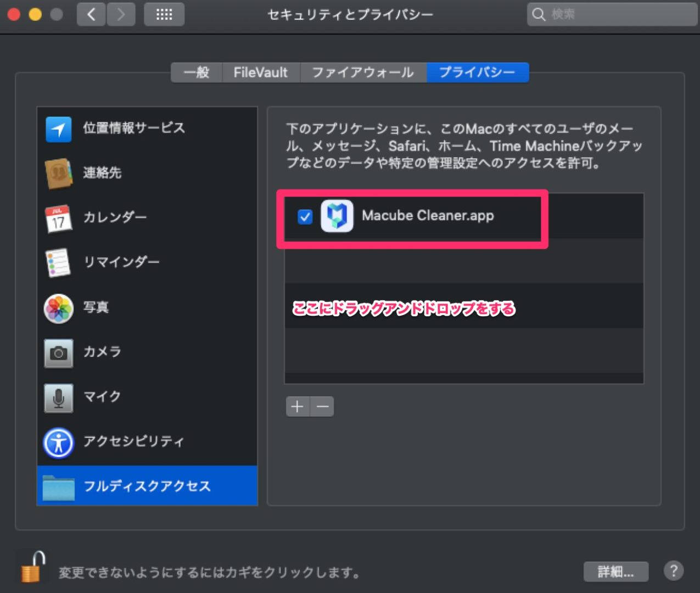Image resolution: width=700 pixels, height=593 pixels.
Task: Select Location Services arrow icon in sidebar
Action: point(58,129)
